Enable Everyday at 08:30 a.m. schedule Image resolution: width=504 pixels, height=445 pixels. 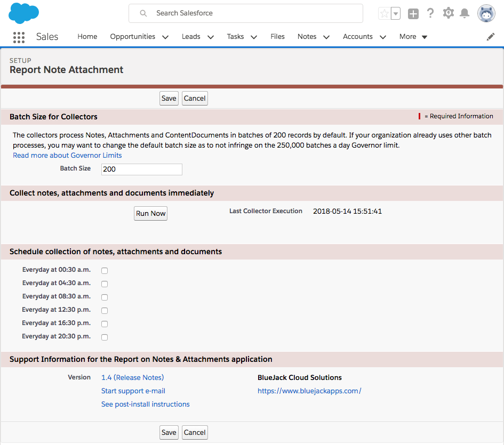[x=105, y=297]
